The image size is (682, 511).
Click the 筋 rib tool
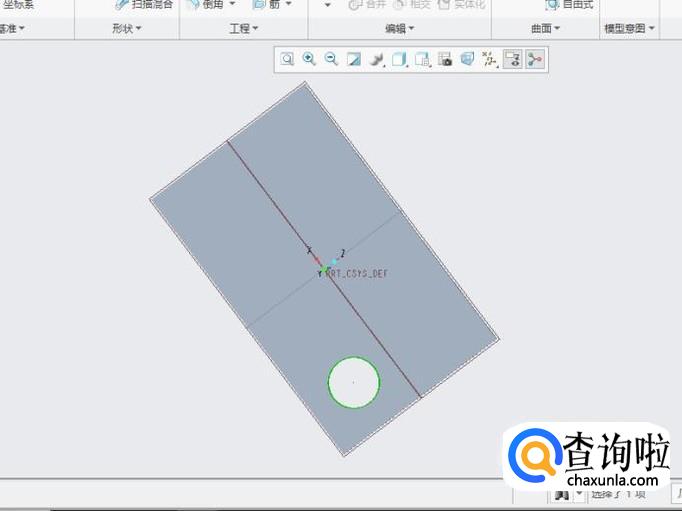266,5
